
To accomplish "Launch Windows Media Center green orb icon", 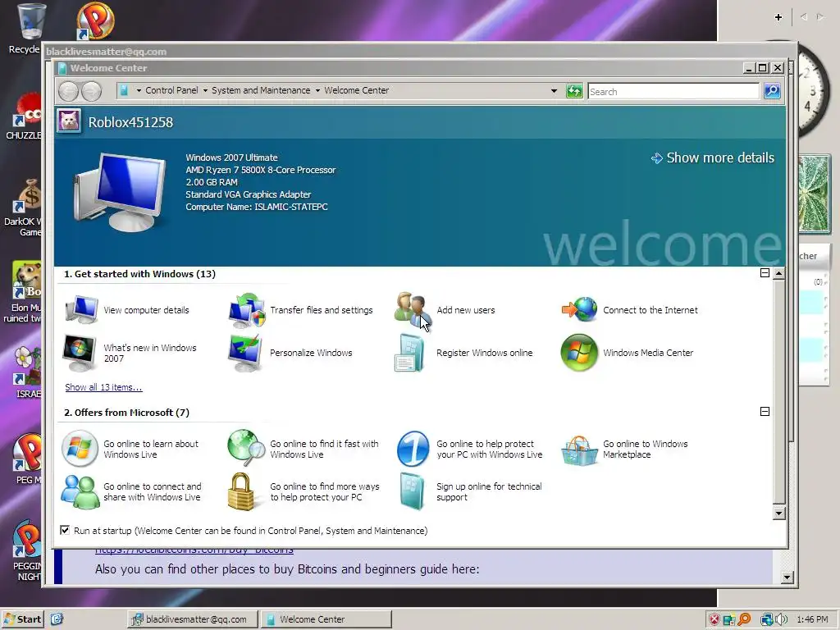I will pyautogui.click(x=579, y=353).
